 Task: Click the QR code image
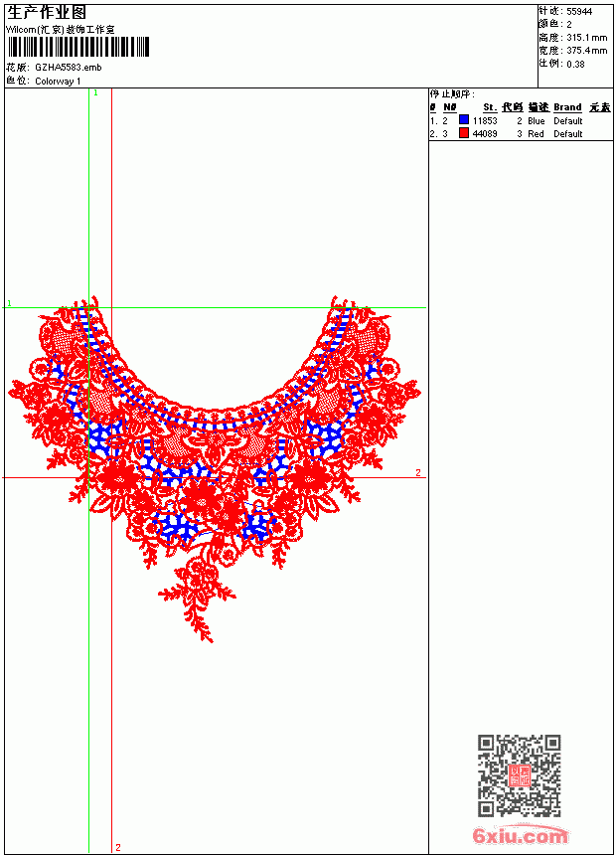520,775
